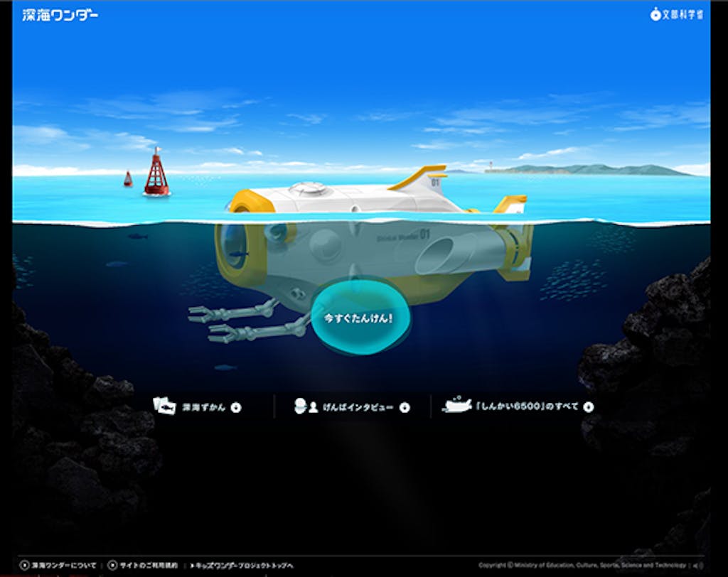Open 「しんかい6500」のすべて link
Image resolution: width=728 pixels, height=577 pixels.
[x=527, y=407]
